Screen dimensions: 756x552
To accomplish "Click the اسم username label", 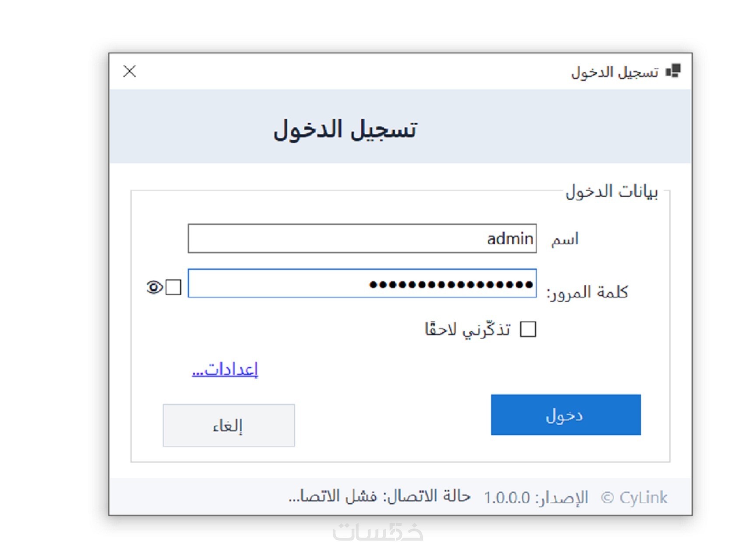I will 565,239.
